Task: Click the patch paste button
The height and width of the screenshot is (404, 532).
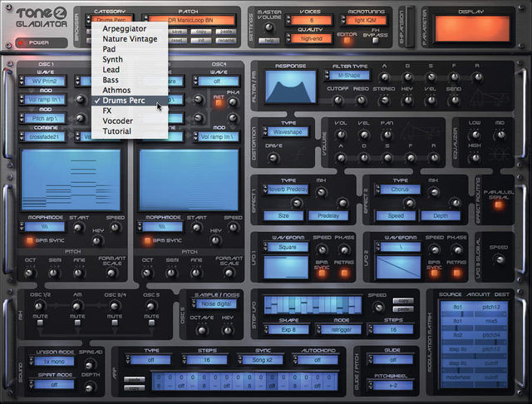Action: pyautogui.click(x=226, y=32)
